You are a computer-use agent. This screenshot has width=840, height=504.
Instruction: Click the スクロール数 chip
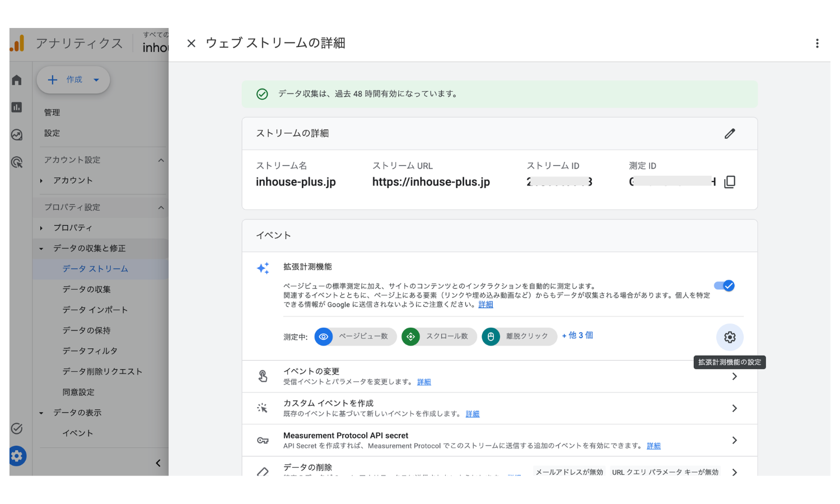pos(439,337)
